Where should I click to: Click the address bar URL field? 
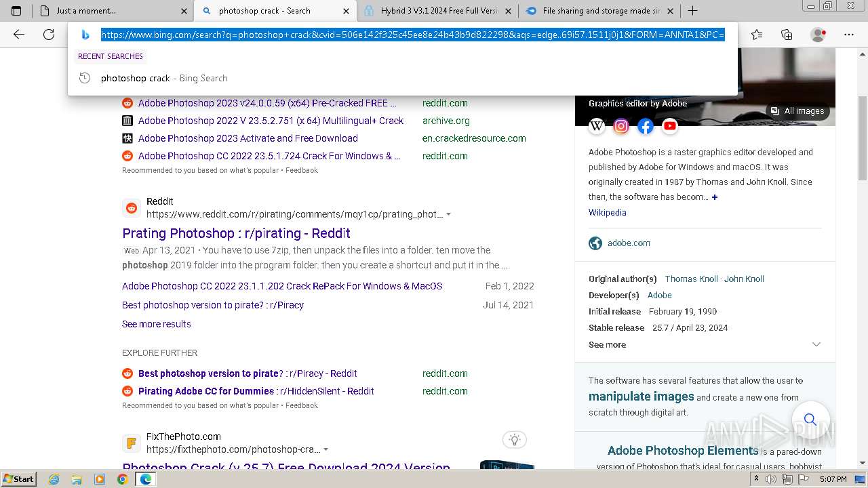(413, 35)
